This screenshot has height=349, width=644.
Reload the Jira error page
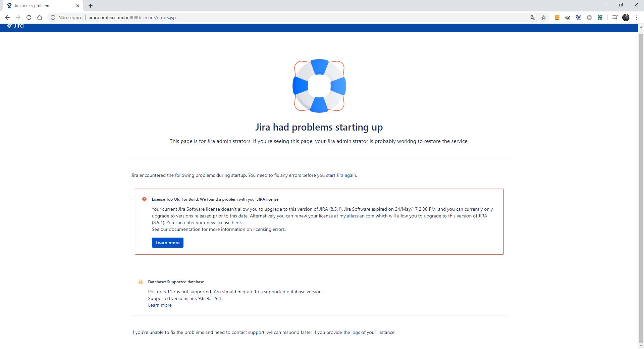click(29, 17)
